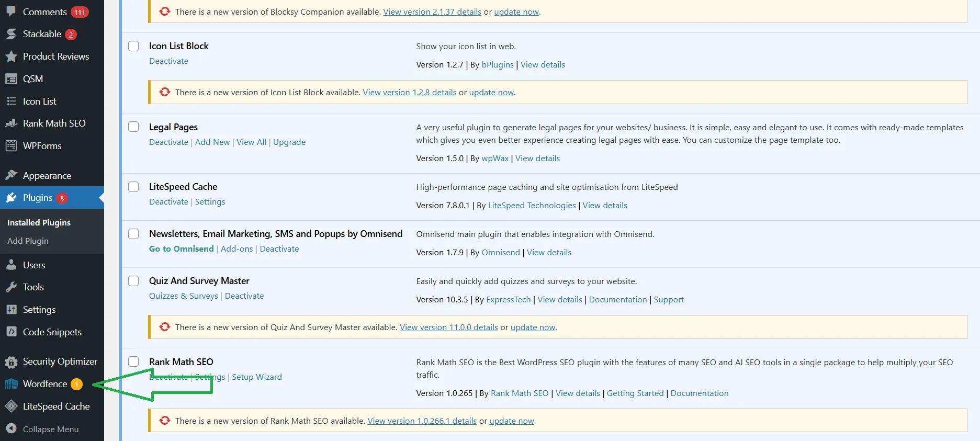Deactivate the Quiz And Survey Master plugin
980x441 pixels.
pos(244,296)
